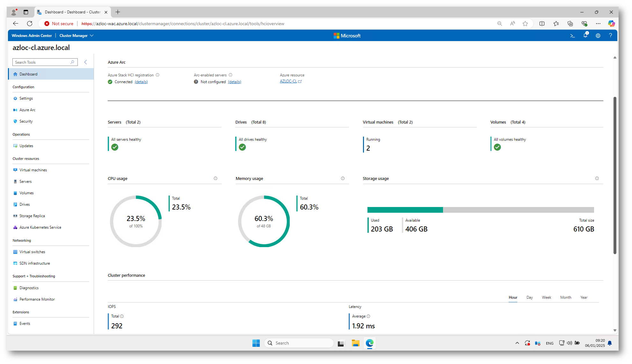This screenshot has height=364, width=632.
Task: Click the SDN infrastructure sidebar icon
Action: (15, 263)
